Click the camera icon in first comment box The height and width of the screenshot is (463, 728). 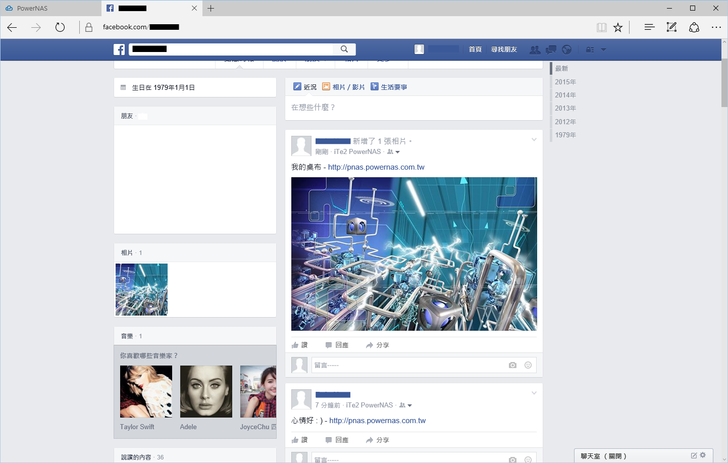point(513,365)
